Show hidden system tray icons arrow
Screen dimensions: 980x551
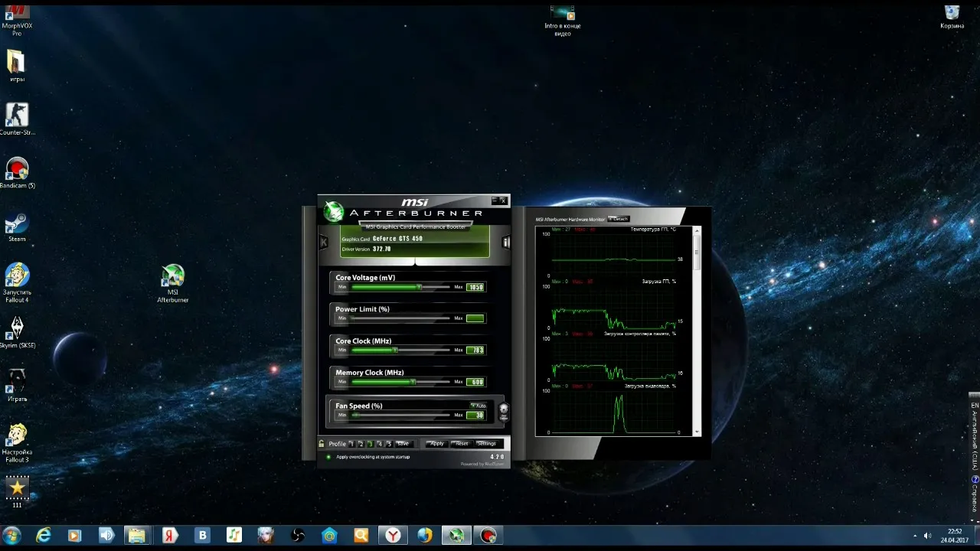click(916, 536)
